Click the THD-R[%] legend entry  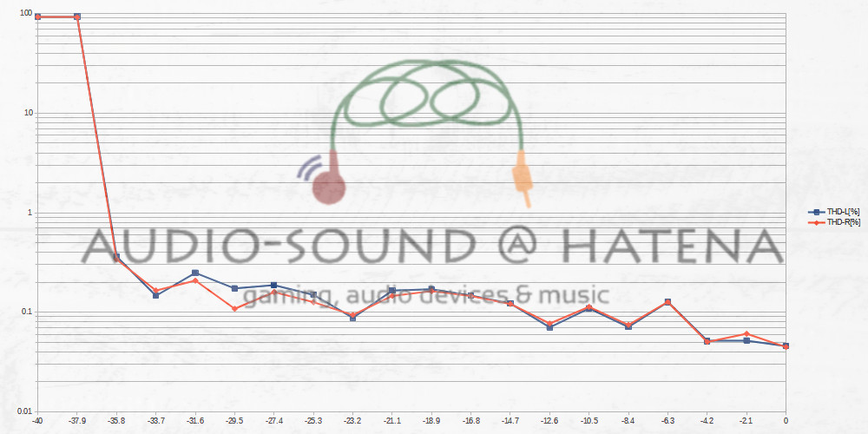(835, 222)
